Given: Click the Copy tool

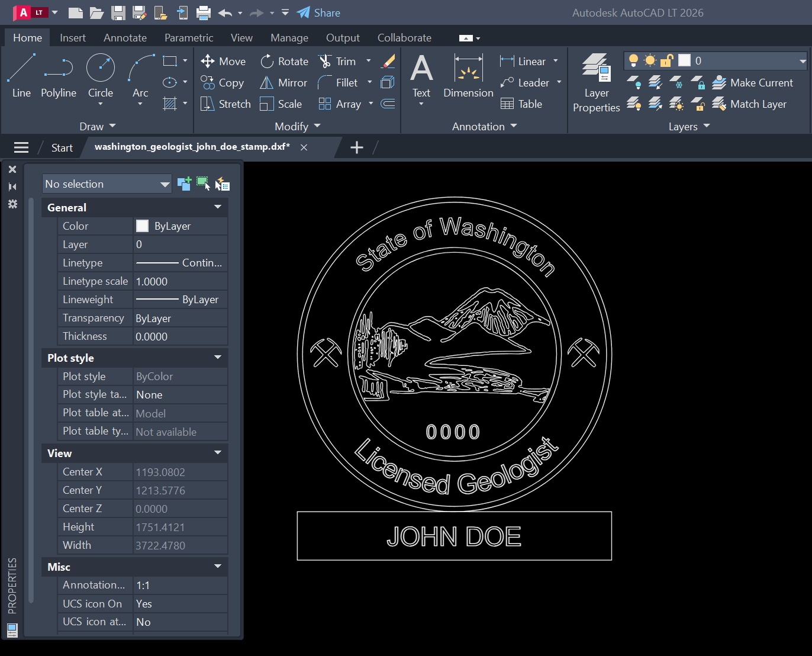Looking at the screenshot, I should [x=222, y=83].
